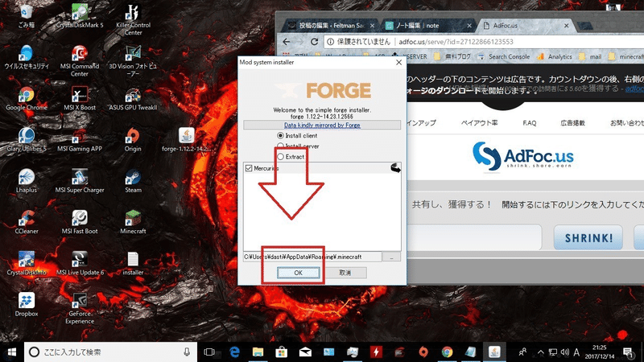Open the Recycle Bin desktop icon
Image resolution: width=644 pixels, height=362 pixels.
[26, 15]
